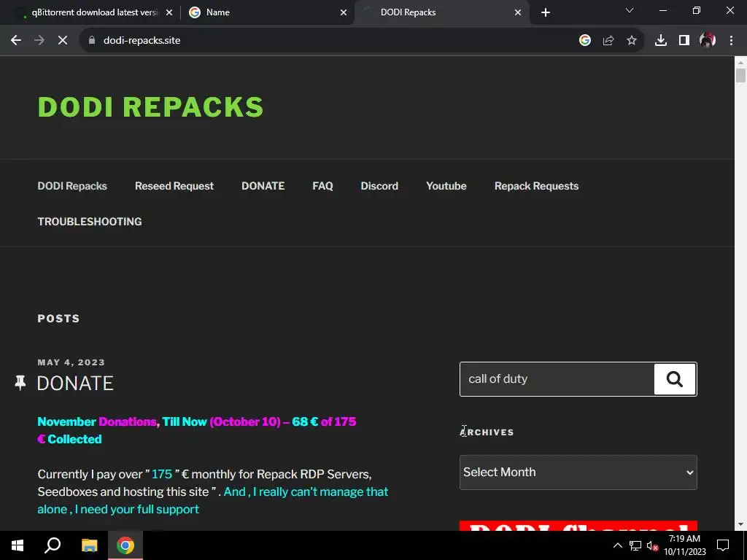Click the page scrollbar thumb
747x560 pixels.
[x=740, y=76]
